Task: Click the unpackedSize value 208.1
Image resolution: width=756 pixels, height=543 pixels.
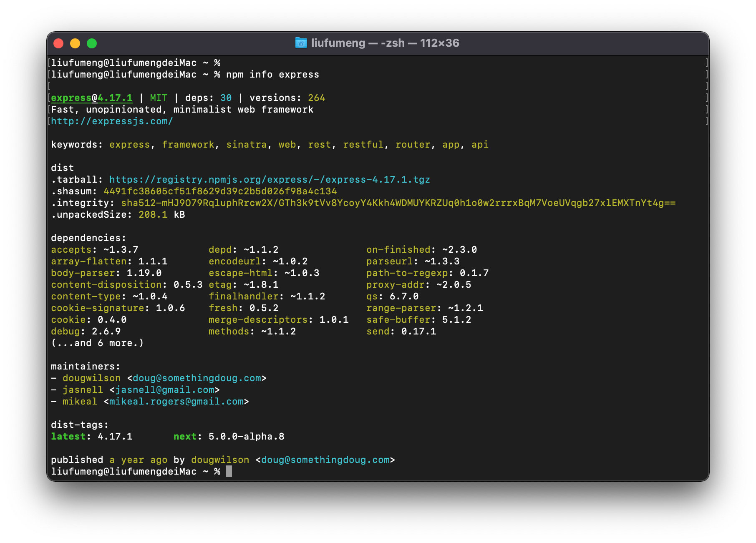Action: click(153, 215)
